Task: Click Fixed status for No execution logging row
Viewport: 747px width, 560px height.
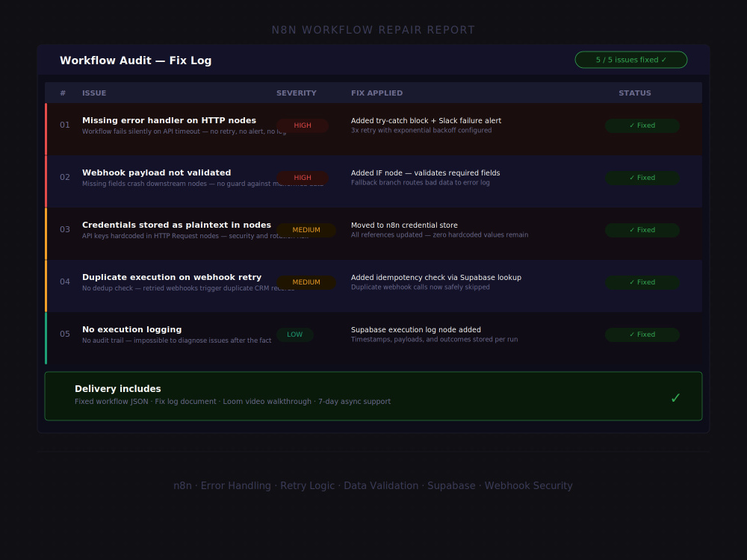Action: pos(642,335)
